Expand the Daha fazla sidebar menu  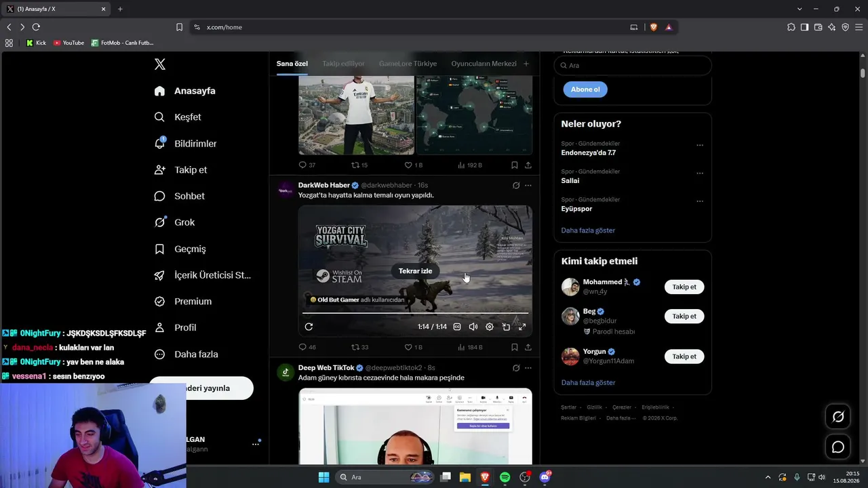[x=186, y=354]
